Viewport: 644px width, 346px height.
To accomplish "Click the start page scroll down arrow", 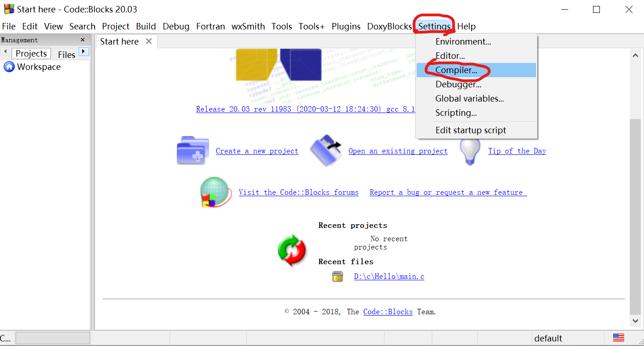I will click(636, 320).
